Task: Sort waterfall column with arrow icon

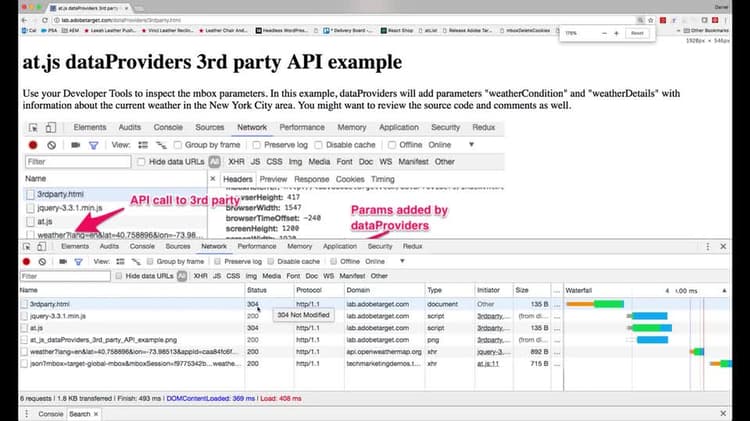Action: coord(724,290)
